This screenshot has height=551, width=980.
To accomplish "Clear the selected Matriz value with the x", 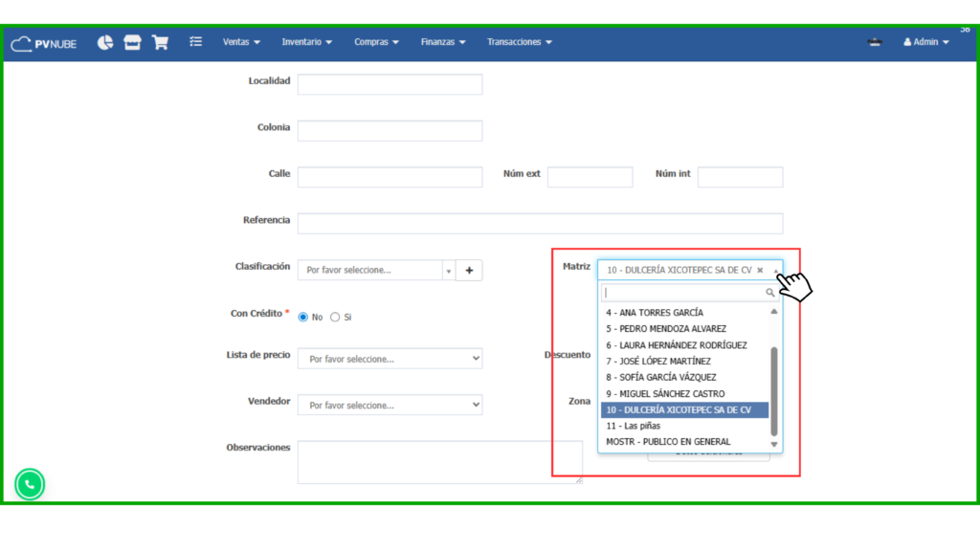I will click(760, 271).
